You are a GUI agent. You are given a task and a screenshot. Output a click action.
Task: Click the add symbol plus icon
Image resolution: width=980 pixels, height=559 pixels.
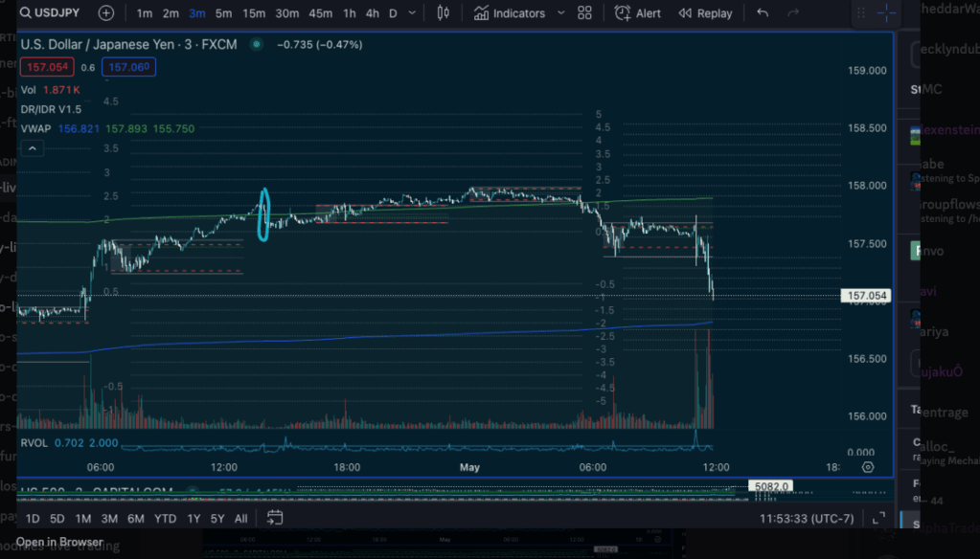point(106,13)
